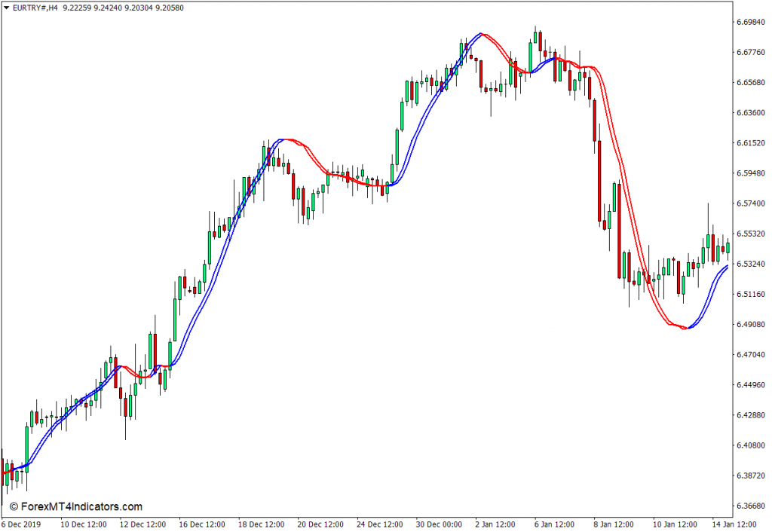Click the 10 Dec 12:00 time label
Image resolution: width=772 pixels, height=532 pixels.
click(x=84, y=524)
